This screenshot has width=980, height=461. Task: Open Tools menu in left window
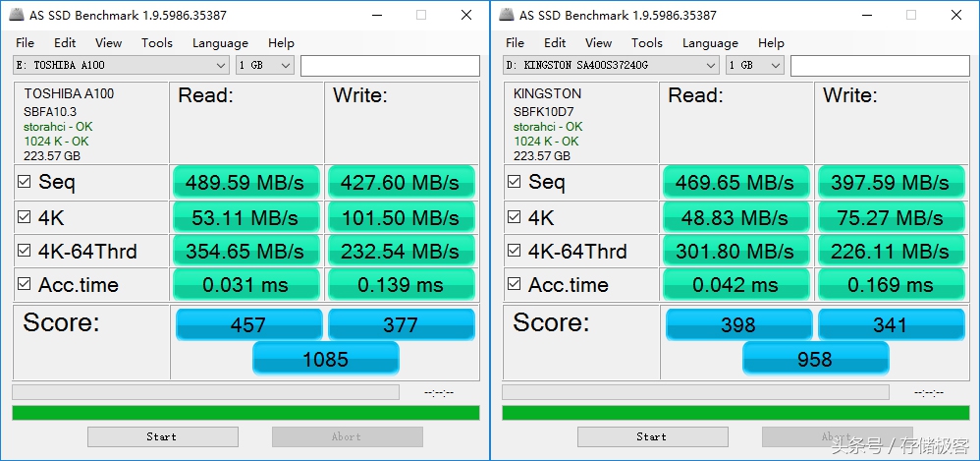coord(157,42)
